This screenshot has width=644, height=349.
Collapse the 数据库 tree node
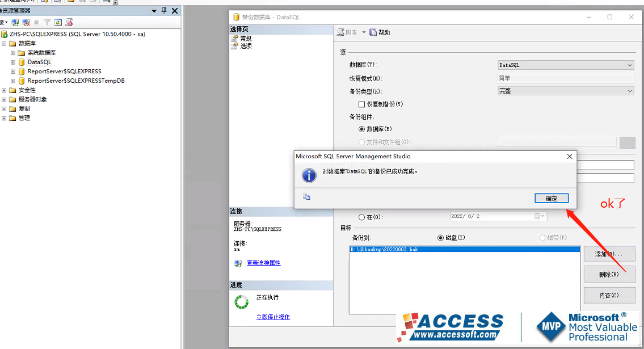(4, 44)
